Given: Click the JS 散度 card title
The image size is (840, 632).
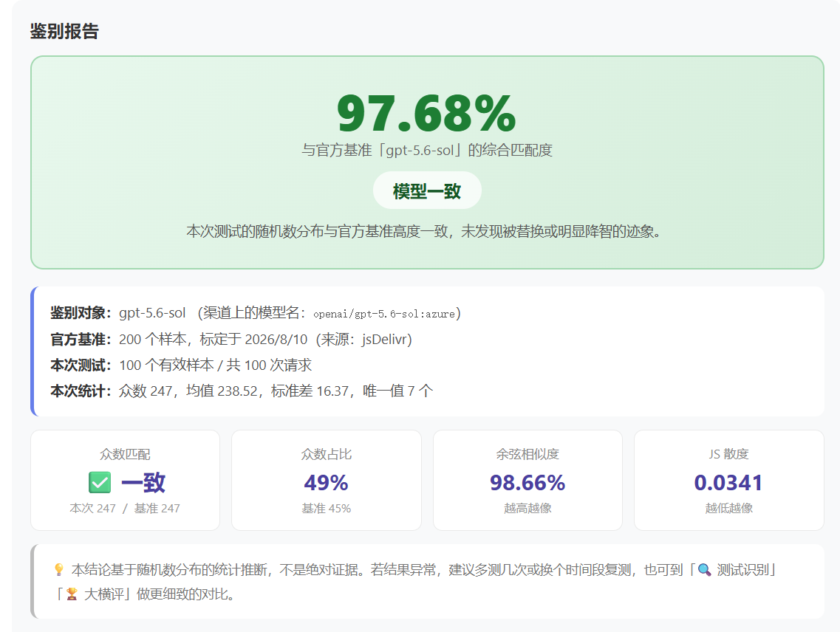Looking at the screenshot, I should pyautogui.click(x=728, y=454).
